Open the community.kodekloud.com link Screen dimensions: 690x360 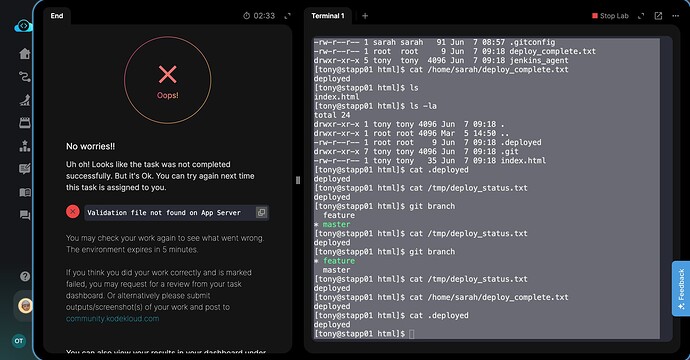[x=113, y=319]
